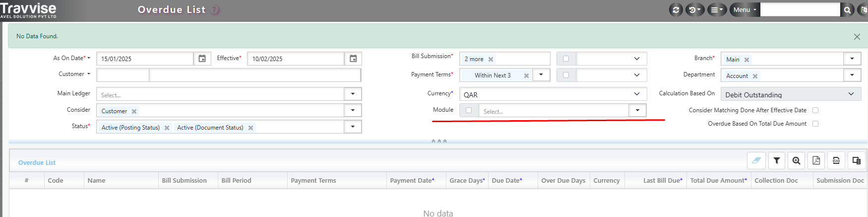
Task: Expand the Consider dropdown arrow
Action: click(353, 110)
